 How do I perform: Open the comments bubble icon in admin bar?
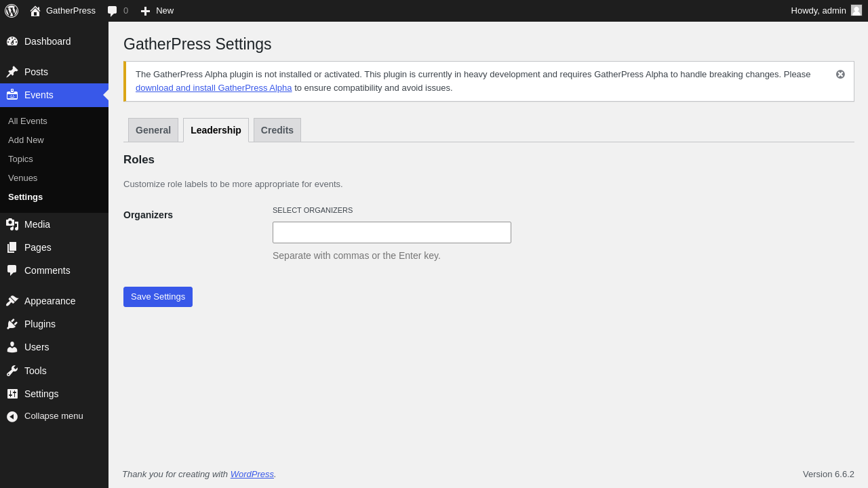pyautogui.click(x=113, y=11)
